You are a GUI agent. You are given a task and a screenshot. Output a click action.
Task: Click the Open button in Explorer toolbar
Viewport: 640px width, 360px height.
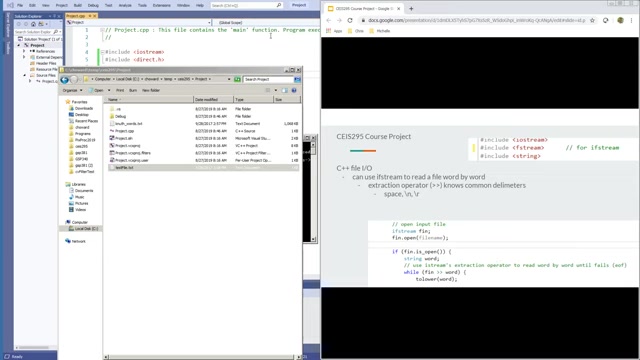pyautogui.click(x=96, y=90)
